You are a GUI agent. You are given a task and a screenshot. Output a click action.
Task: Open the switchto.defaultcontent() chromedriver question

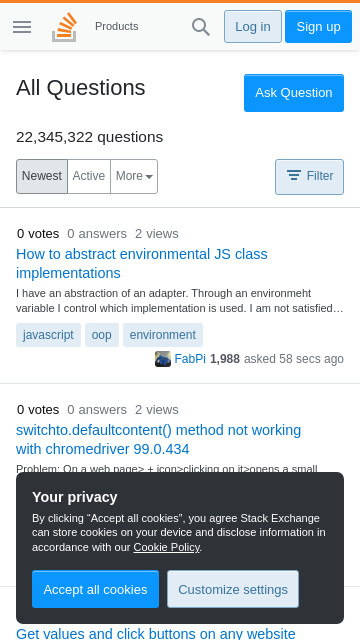158,440
